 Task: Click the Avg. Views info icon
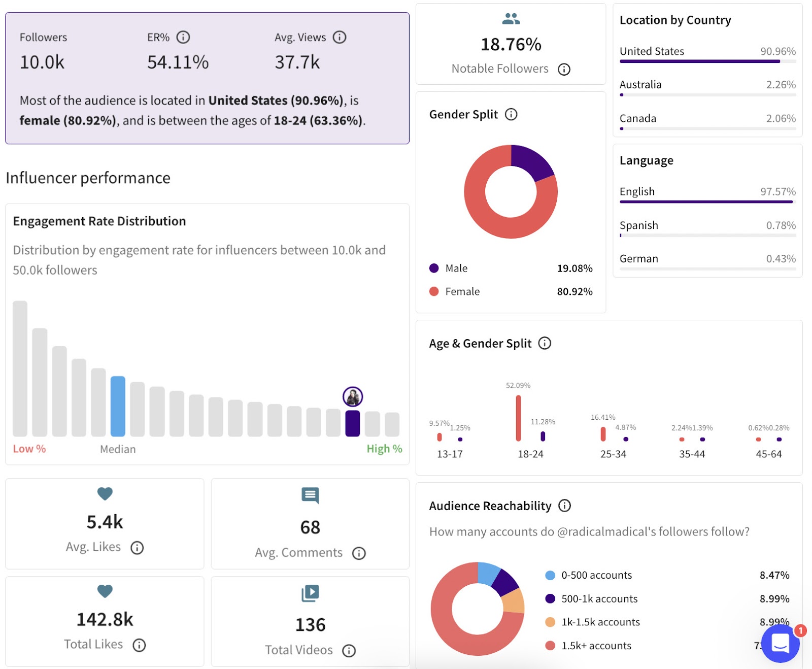click(x=339, y=37)
